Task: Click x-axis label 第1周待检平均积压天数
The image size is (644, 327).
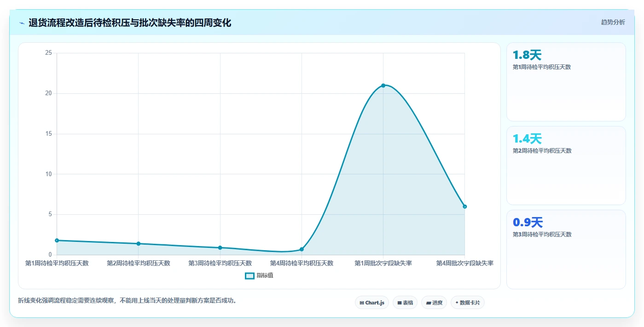Action: point(57,264)
